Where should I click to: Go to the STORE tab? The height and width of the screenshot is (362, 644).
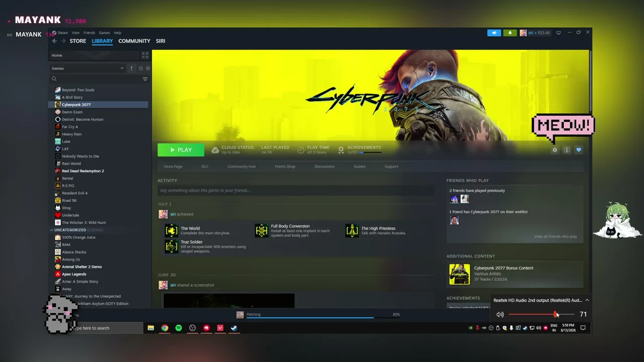click(x=78, y=41)
